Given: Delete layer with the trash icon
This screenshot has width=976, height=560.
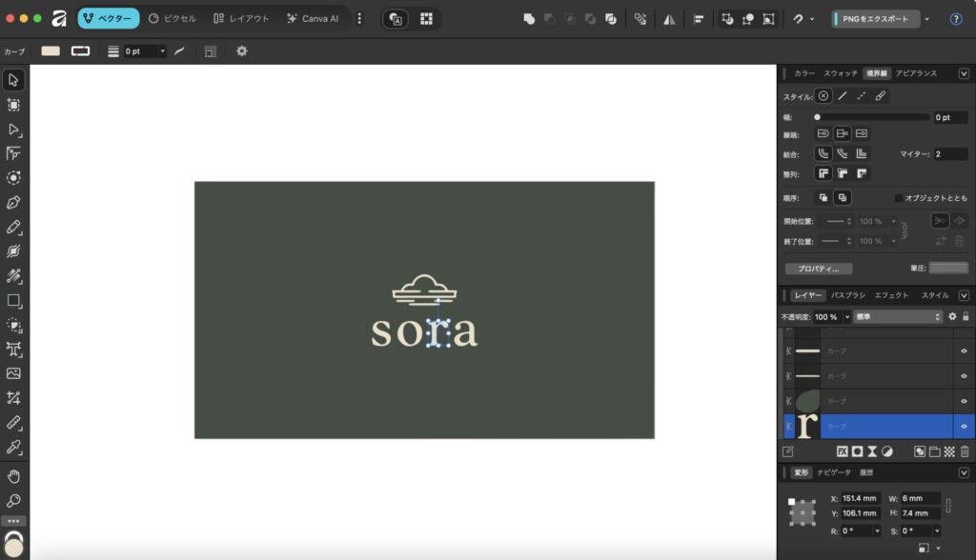Looking at the screenshot, I should click(964, 451).
